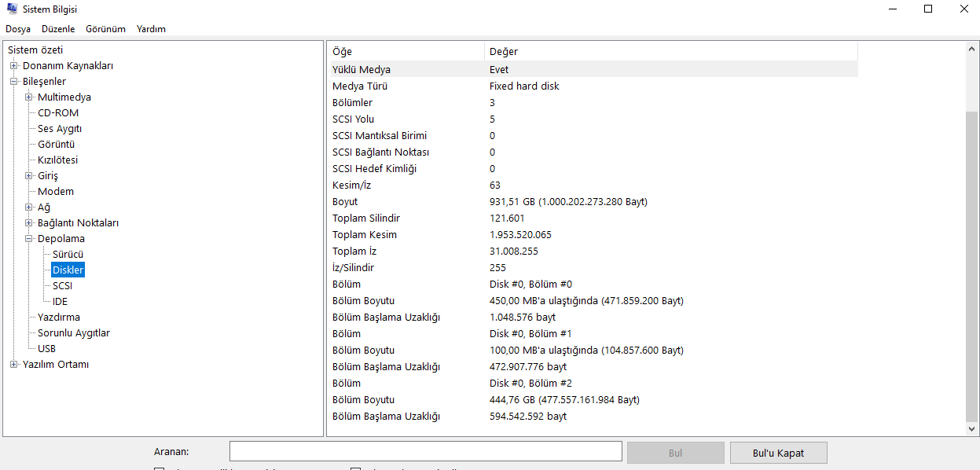Click the 444,76 GB partition size value
The height and width of the screenshot is (470, 980).
564,400
